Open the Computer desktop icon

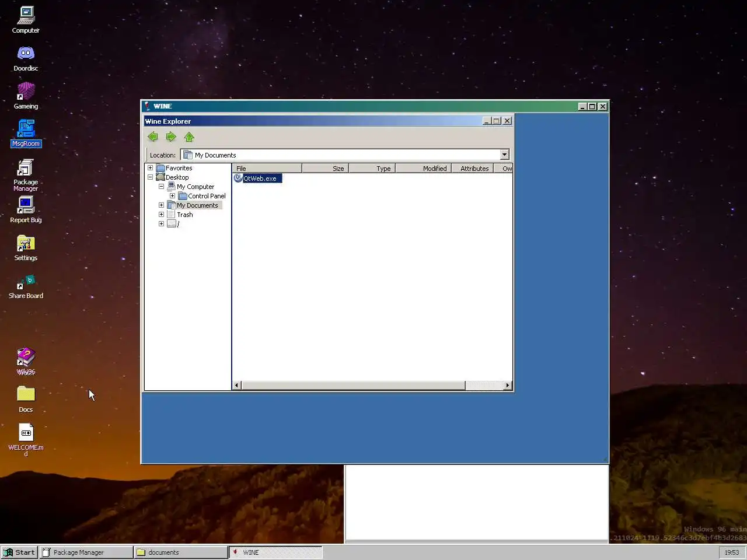tap(26, 20)
